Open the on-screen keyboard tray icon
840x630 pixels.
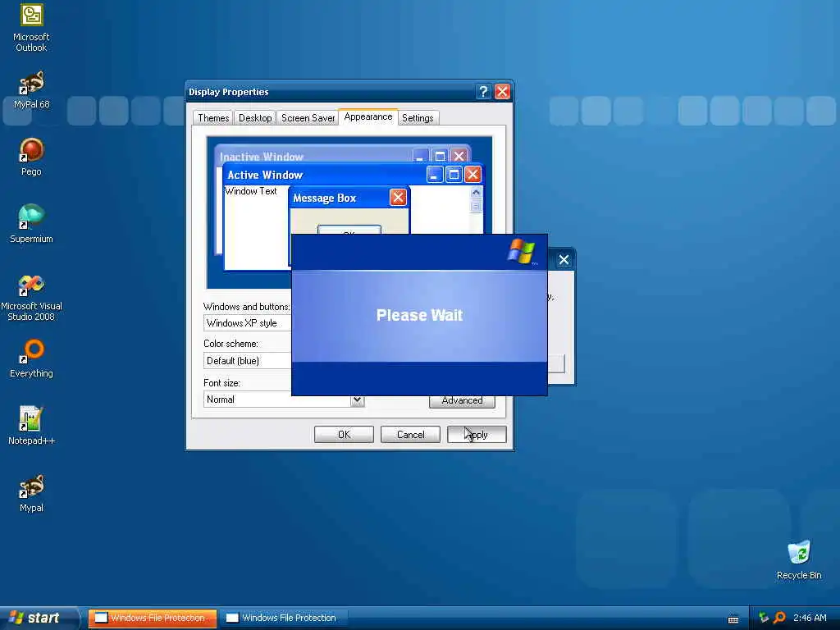(733, 619)
